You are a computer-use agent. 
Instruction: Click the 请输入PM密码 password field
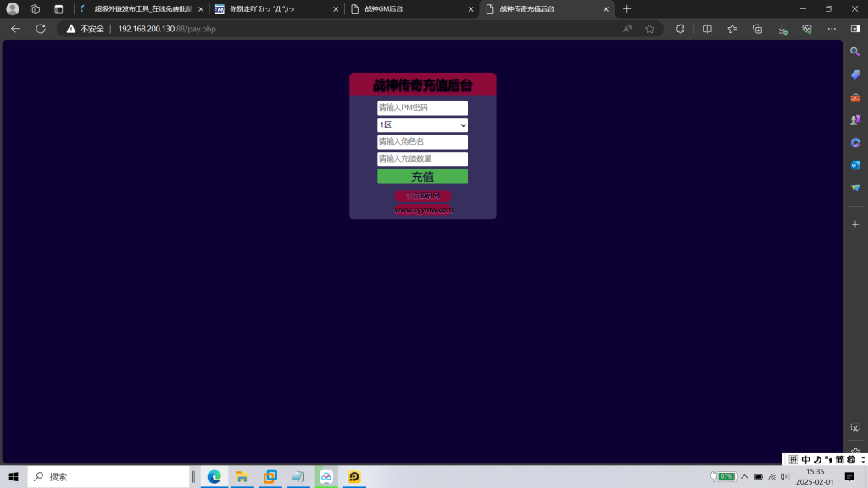pos(422,108)
